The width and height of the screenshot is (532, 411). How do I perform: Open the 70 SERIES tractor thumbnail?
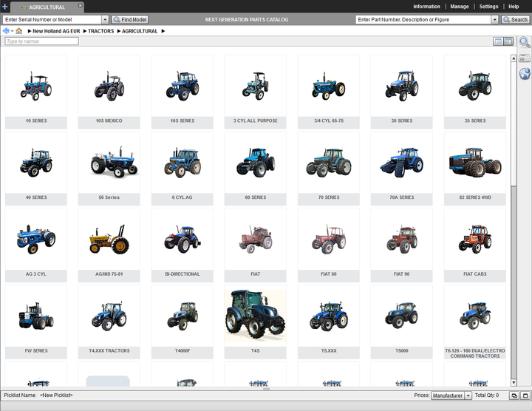click(328, 169)
